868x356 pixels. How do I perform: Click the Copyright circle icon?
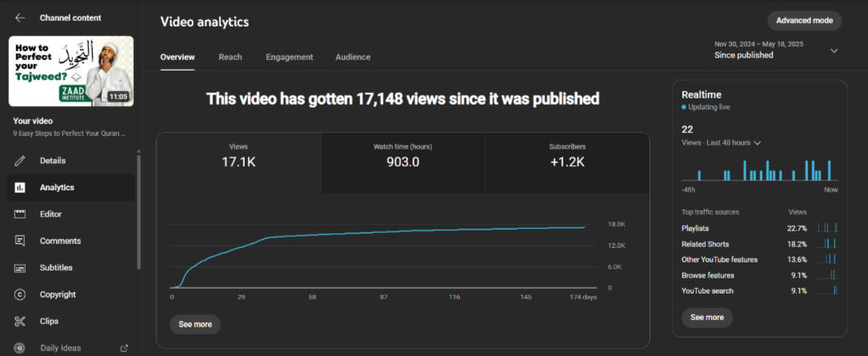[20, 294]
